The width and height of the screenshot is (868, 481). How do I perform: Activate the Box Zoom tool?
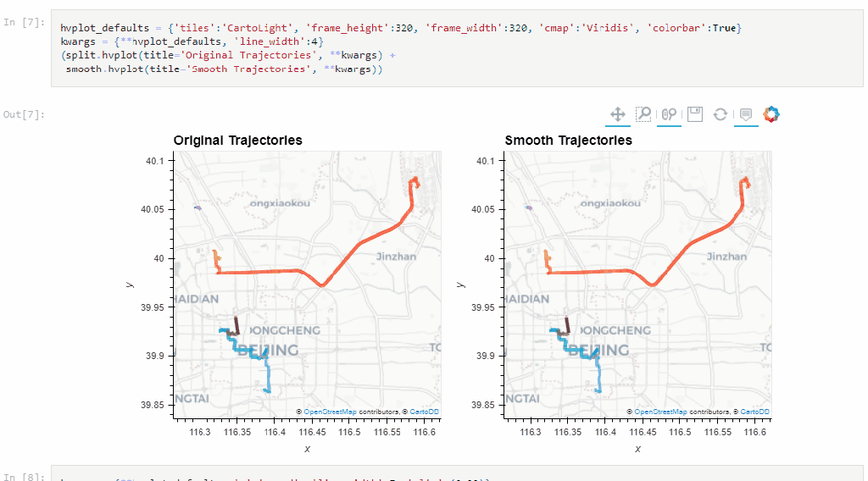(643, 114)
